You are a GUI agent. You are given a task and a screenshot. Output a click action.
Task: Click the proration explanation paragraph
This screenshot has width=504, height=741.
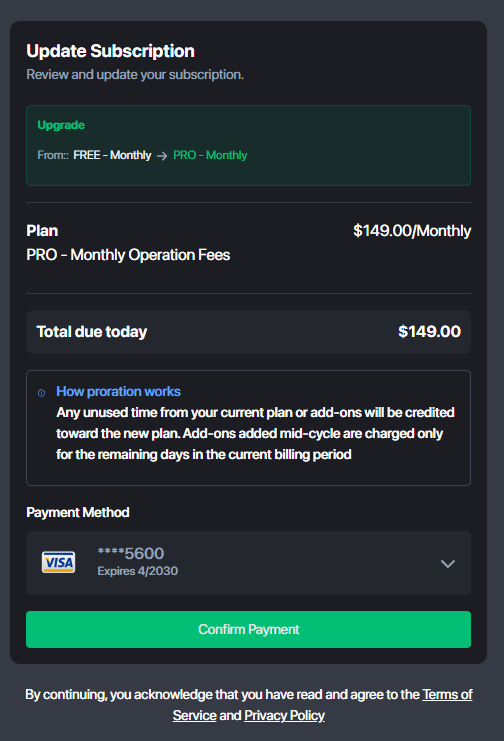click(x=255, y=433)
